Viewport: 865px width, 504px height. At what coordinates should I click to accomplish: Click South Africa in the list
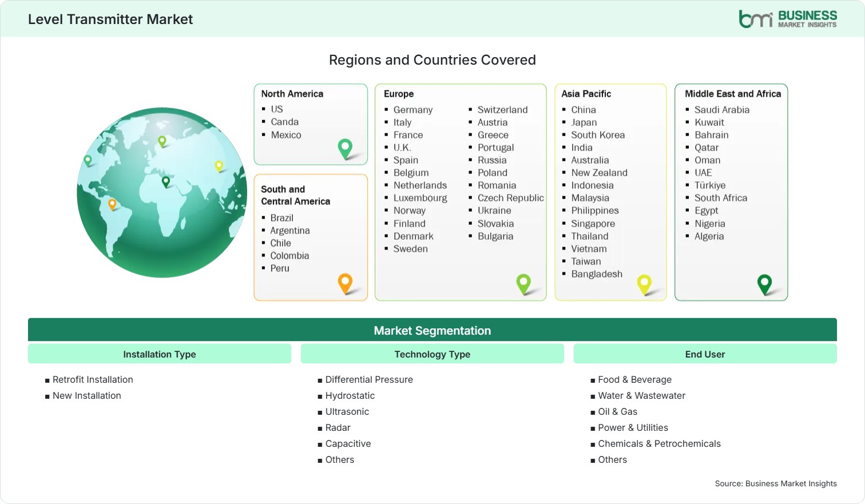coord(721,198)
